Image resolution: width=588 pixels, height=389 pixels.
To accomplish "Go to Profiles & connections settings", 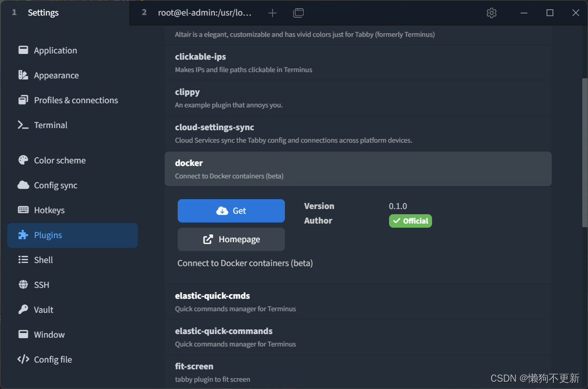I will (73, 100).
